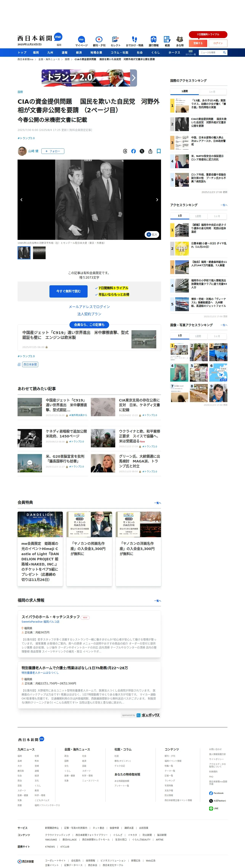Open 会員特典 一覧へ link
Screen dimensions: 245x868
pos(157,503)
